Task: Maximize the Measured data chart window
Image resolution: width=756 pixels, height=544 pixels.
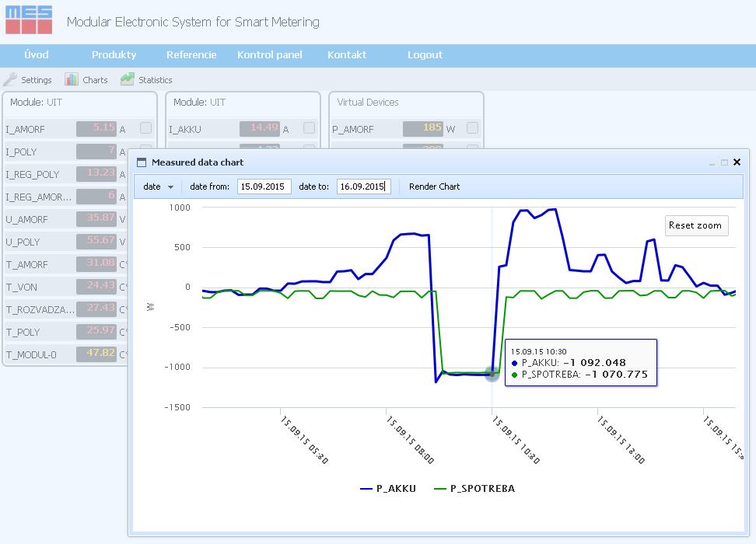Action: pos(724,163)
